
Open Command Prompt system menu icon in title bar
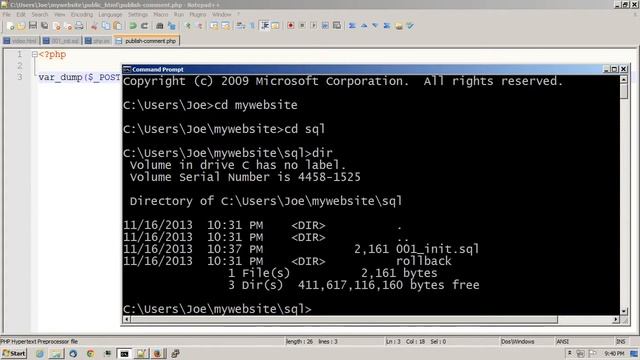click(127, 69)
